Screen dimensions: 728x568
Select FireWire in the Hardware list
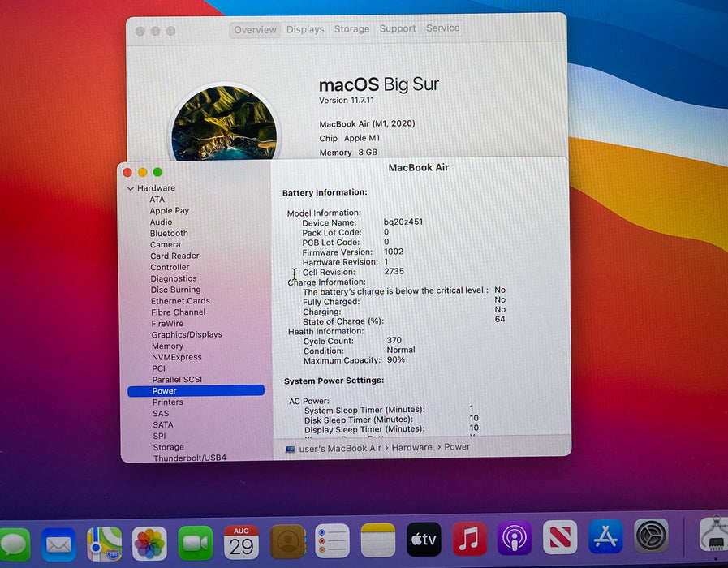point(167,324)
